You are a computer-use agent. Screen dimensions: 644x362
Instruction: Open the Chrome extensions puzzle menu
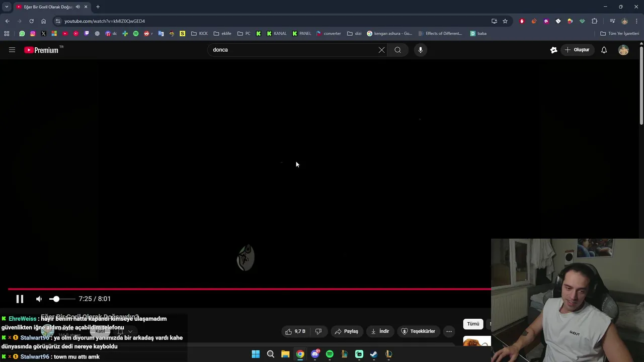coord(594,21)
